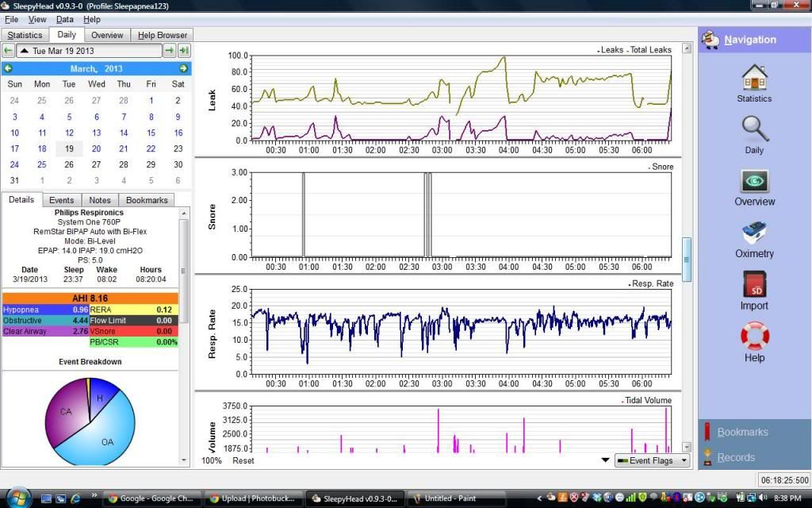
Task: Click the Clear Airway row in the AHI table
Action: (45, 331)
